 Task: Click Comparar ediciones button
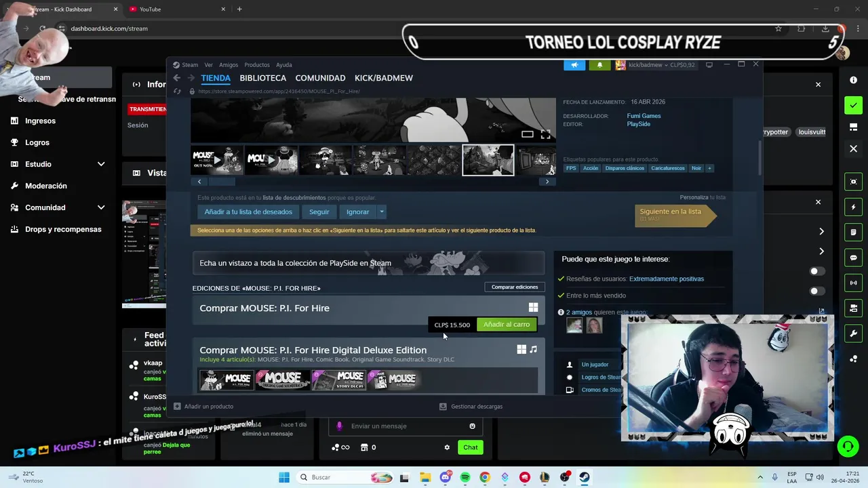[515, 287]
